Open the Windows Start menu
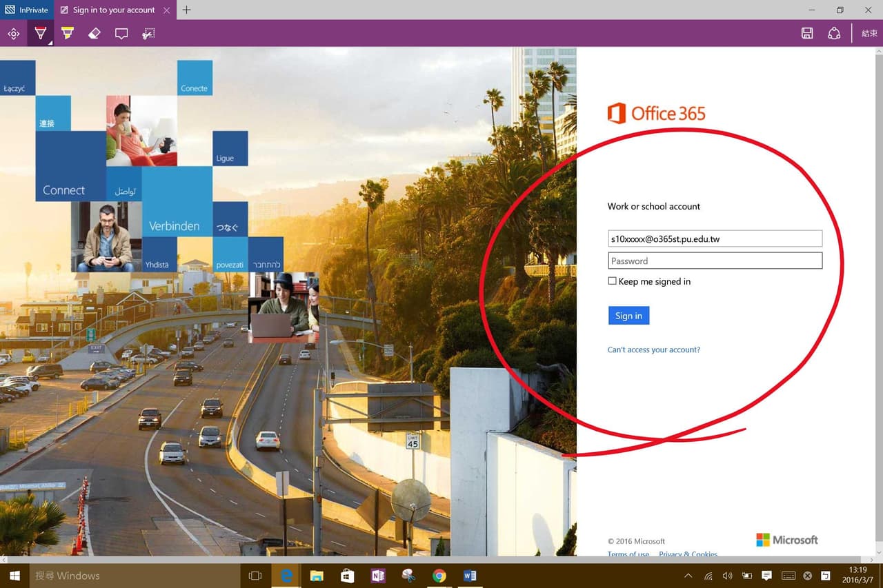The width and height of the screenshot is (883, 588). pos(14,576)
